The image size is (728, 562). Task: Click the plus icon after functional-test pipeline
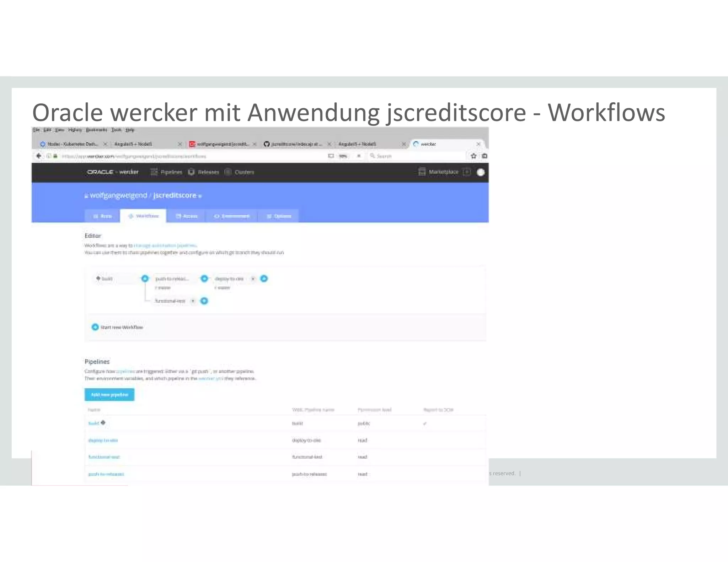(204, 301)
